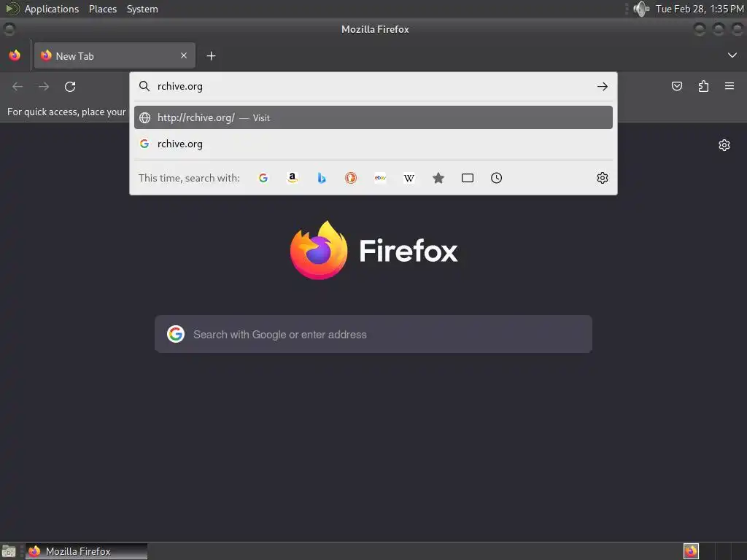Reload the current page
The width and height of the screenshot is (747, 560).
click(70, 86)
